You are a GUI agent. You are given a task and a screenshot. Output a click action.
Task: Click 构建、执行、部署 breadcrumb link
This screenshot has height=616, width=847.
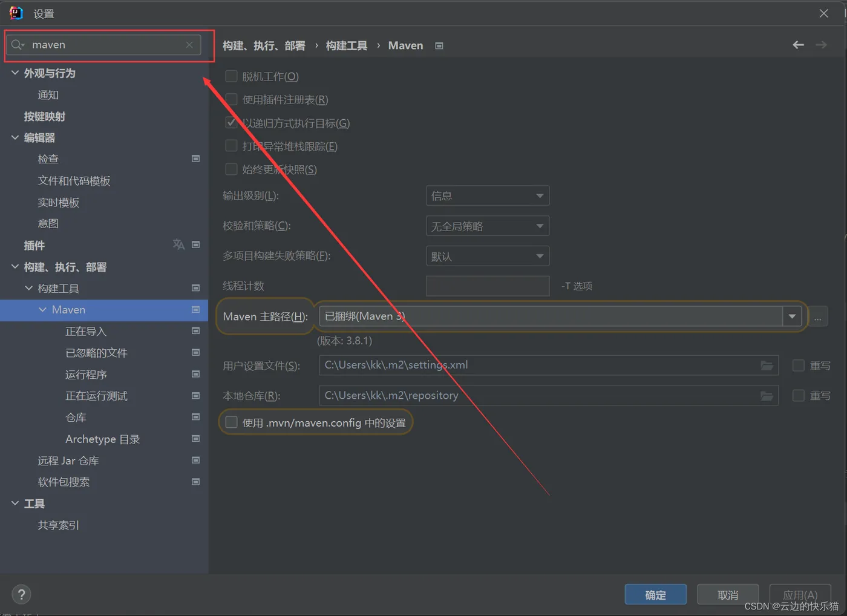tap(264, 46)
